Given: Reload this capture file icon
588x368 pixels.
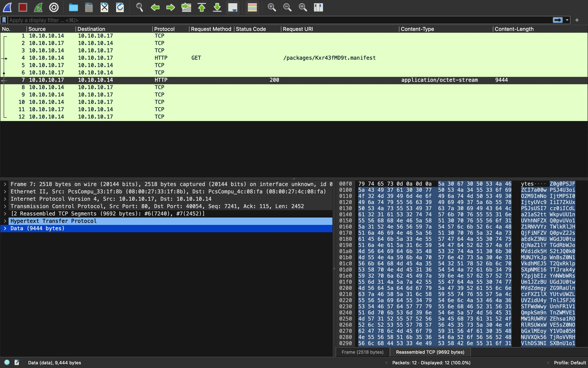Looking at the screenshot, I should 120,7.
